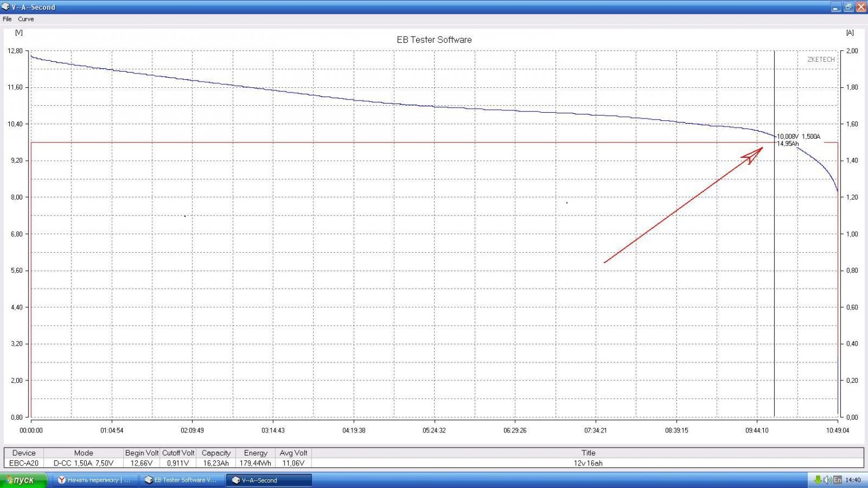Switch language via En tray indicator
Screen dimensions: 868x488
coord(837,480)
